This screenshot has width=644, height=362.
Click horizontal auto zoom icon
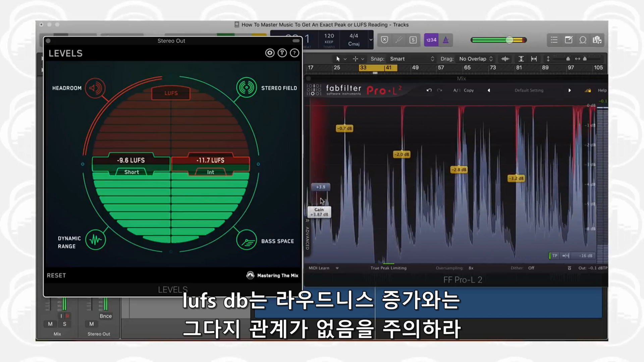pyautogui.click(x=534, y=59)
